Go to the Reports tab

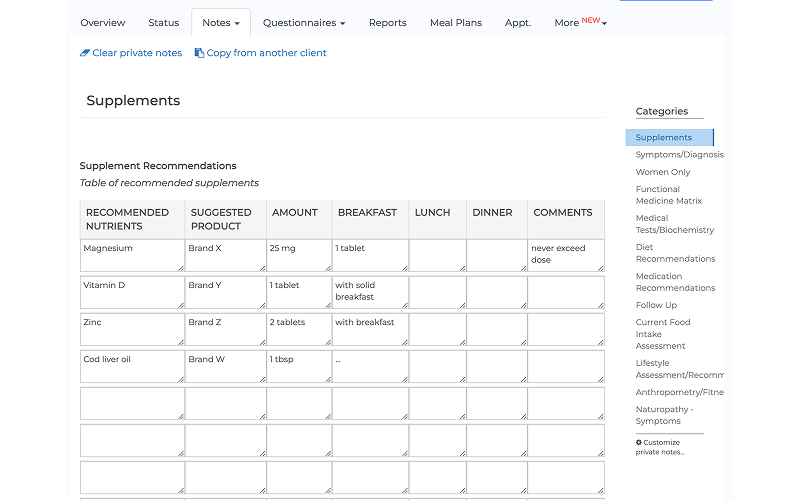[388, 23]
